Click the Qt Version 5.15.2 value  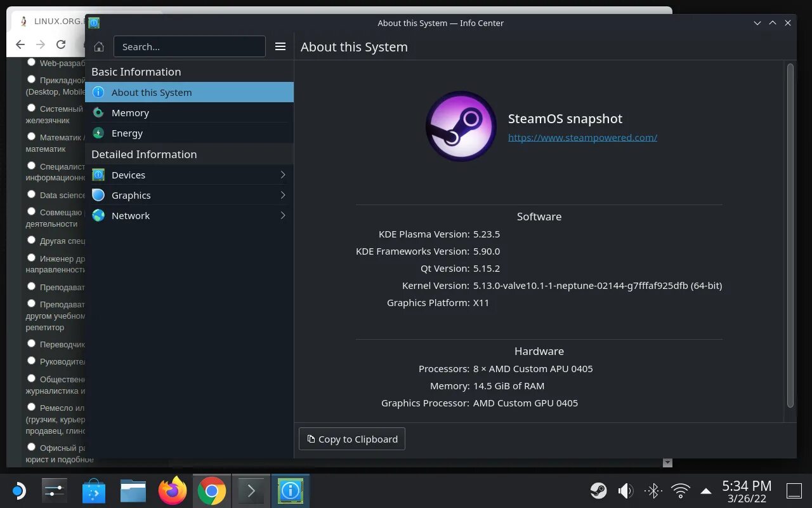(487, 269)
